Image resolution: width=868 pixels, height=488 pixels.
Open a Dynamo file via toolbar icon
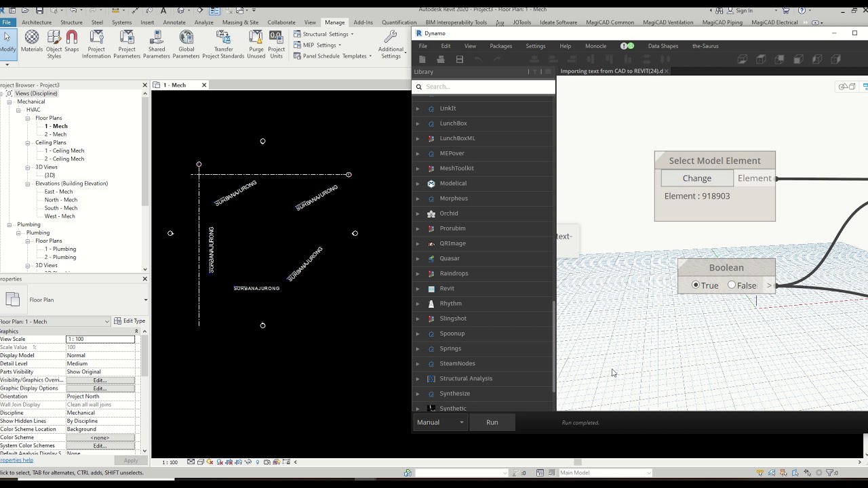440,60
